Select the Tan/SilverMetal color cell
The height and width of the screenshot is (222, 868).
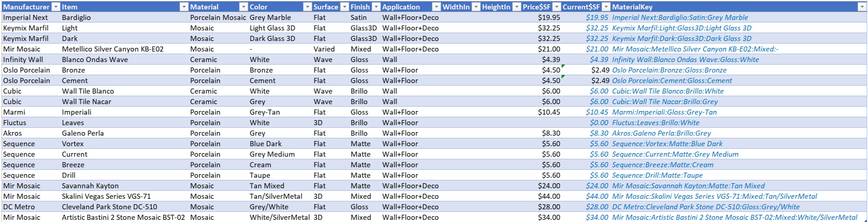coord(280,196)
